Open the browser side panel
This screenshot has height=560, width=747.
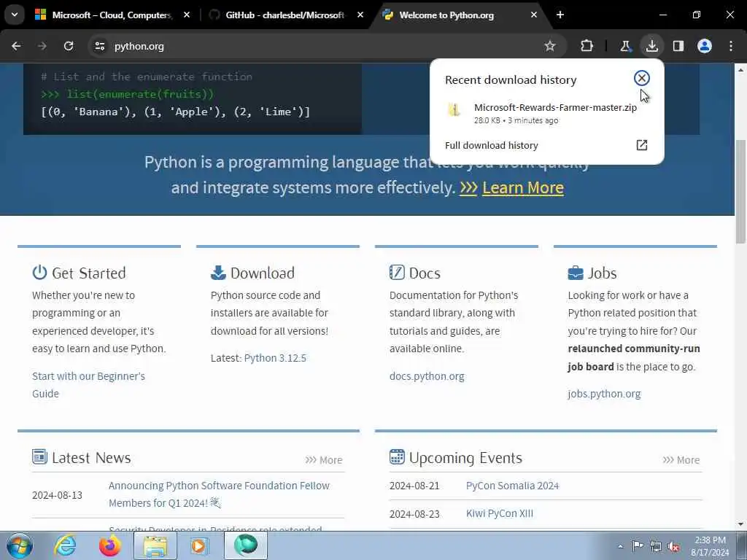click(678, 46)
